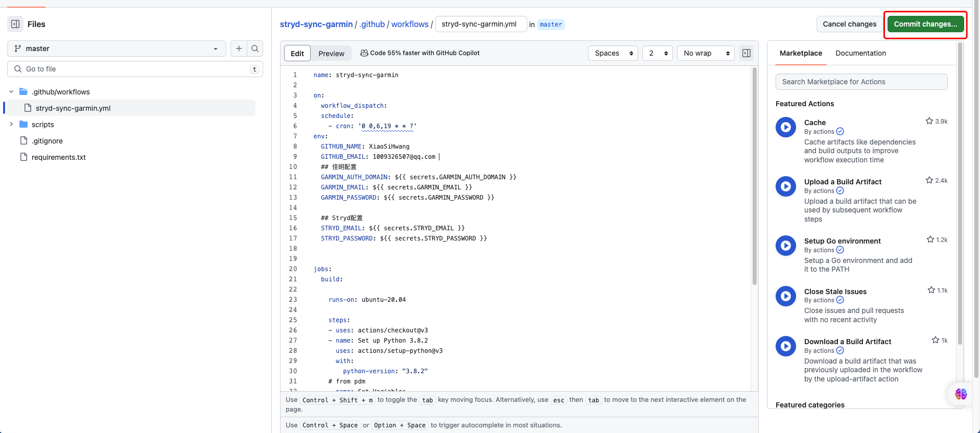This screenshot has height=433, width=980.
Task: Click the floating brain assistant icon
Action: tap(961, 394)
